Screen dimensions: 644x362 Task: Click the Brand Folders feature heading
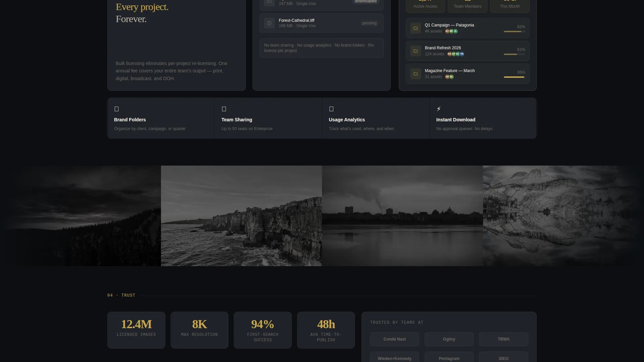click(x=130, y=120)
